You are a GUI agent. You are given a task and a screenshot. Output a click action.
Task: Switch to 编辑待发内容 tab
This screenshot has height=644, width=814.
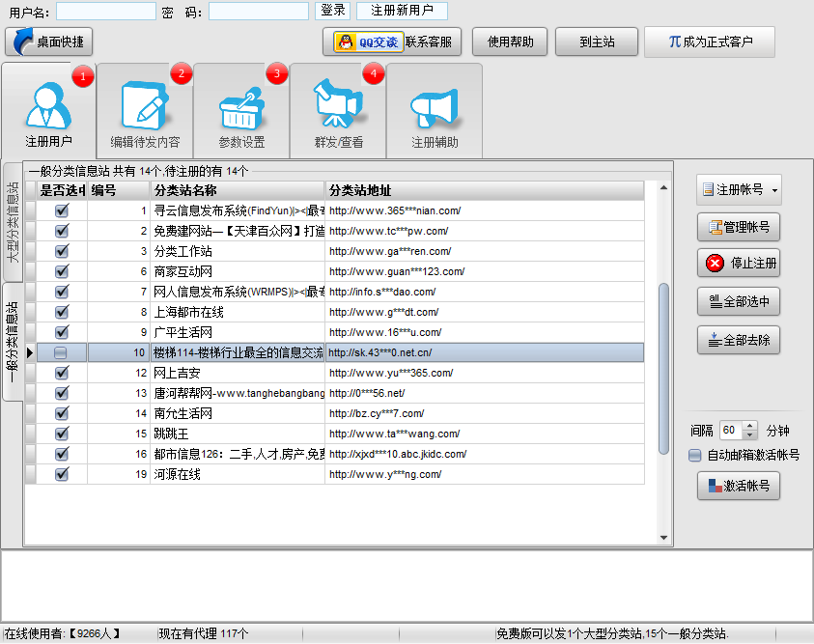tap(145, 110)
